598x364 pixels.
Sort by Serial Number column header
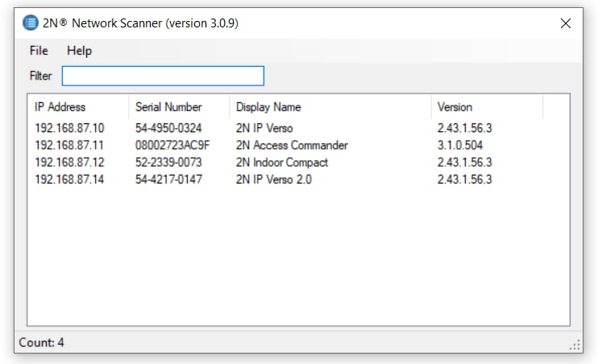click(x=168, y=107)
